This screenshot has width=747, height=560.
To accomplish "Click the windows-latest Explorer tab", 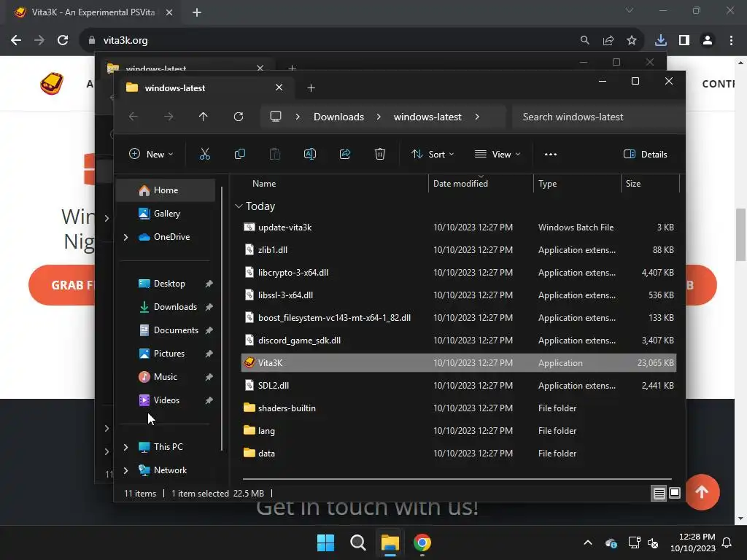I will [x=204, y=88].
